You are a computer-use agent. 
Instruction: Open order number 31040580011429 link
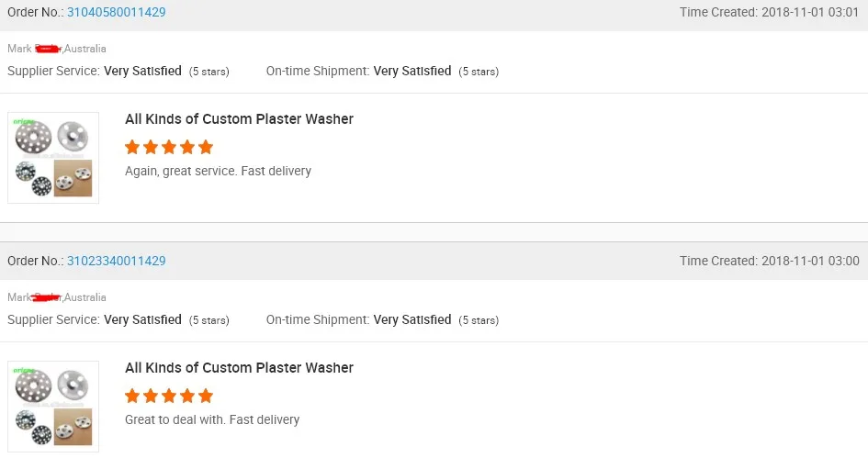(x=116, y=12)
